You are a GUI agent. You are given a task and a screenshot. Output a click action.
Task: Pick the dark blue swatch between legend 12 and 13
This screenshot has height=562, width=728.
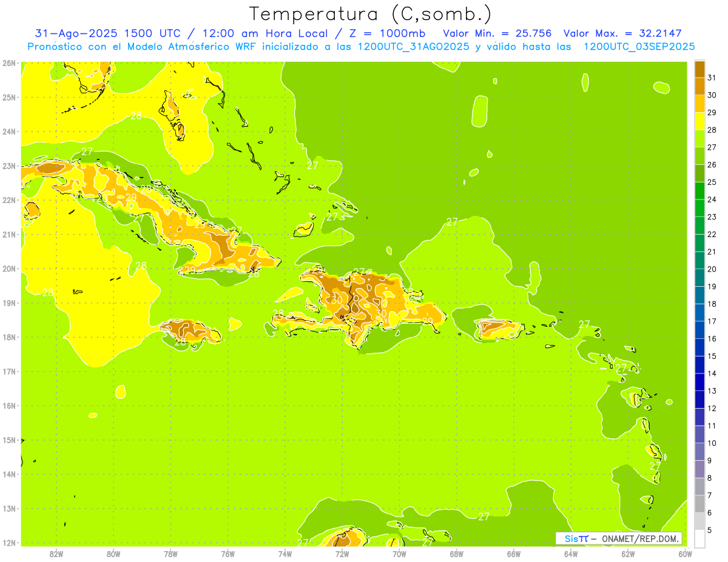(x=699, y=400)
